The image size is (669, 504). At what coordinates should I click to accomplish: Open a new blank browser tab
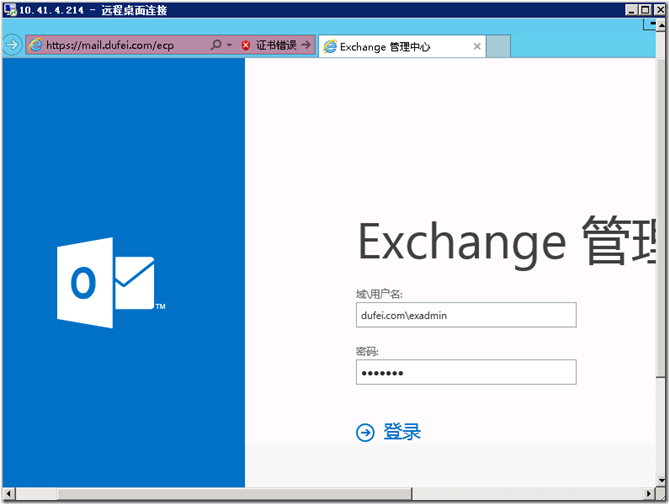tap(498, 46)
